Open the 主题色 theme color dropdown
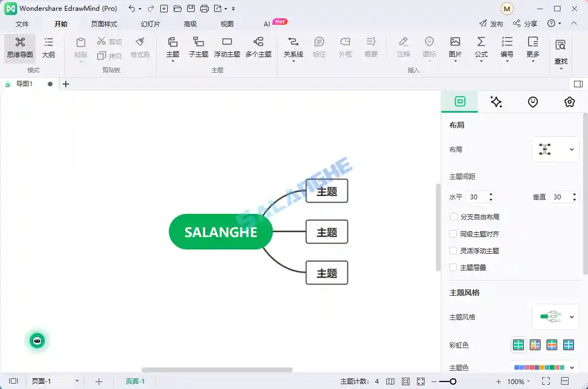Screen dimensions: 588x389 coord(545,367)
